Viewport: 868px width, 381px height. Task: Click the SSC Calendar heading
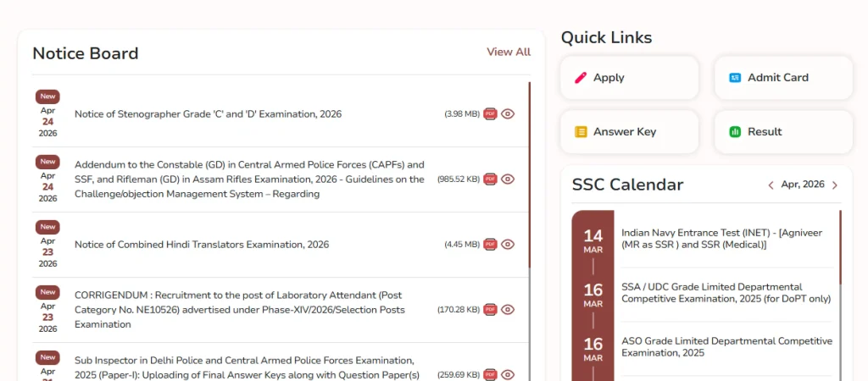click(x=628, y=185)
